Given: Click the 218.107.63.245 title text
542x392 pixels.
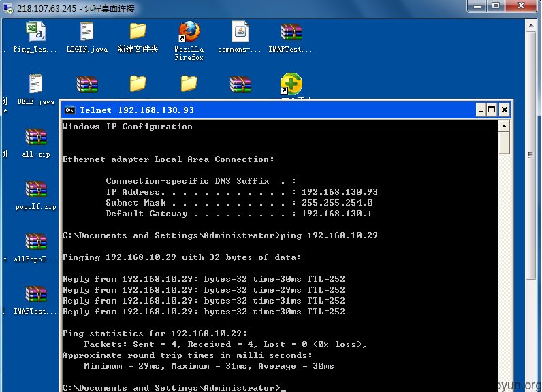Looking at the screenshot, I should 76,8.
